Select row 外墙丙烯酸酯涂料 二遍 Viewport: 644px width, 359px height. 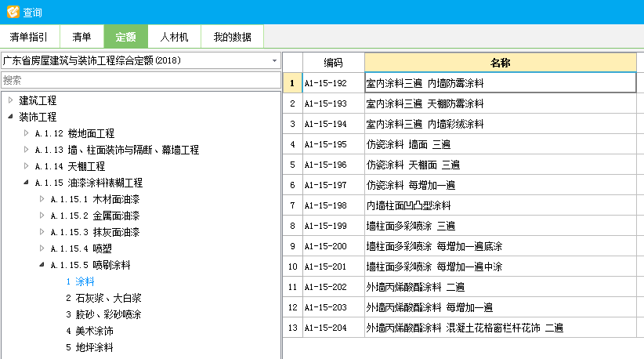pos(501,287)
